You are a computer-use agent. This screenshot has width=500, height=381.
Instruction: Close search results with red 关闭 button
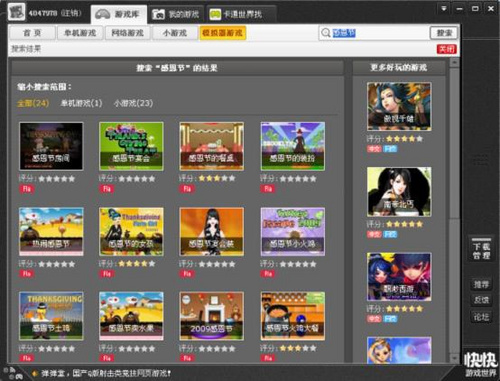[446, 49]
